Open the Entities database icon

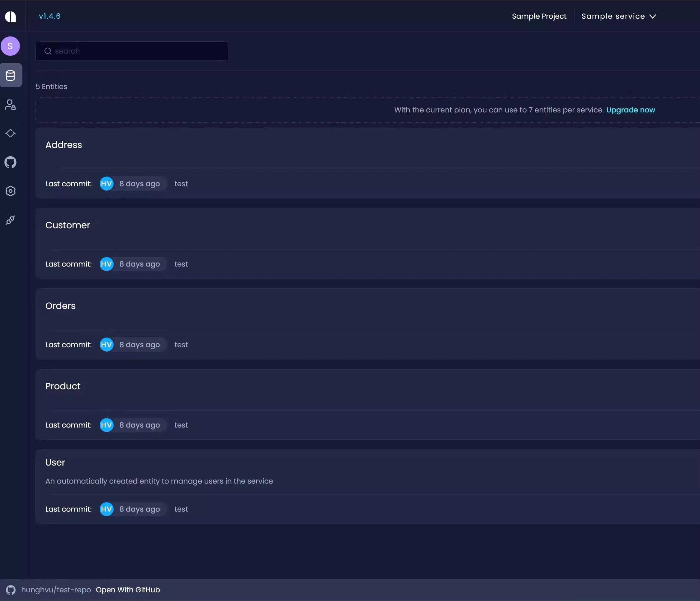click(11, 75)
